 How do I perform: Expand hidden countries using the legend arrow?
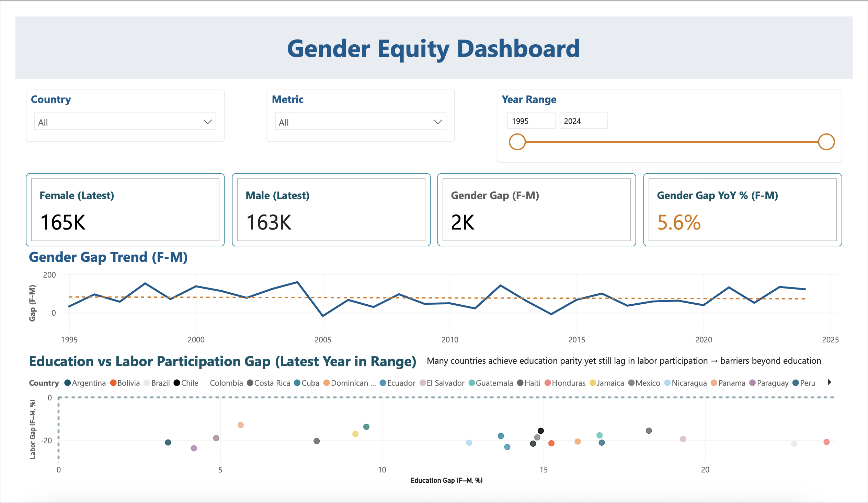[x=830, y=382]
